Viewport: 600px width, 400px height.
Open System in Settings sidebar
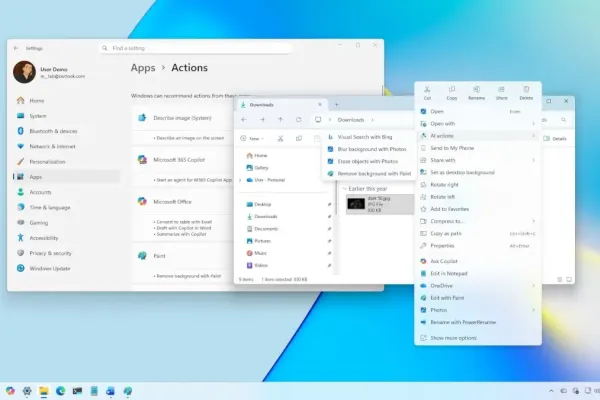point(66,116)
